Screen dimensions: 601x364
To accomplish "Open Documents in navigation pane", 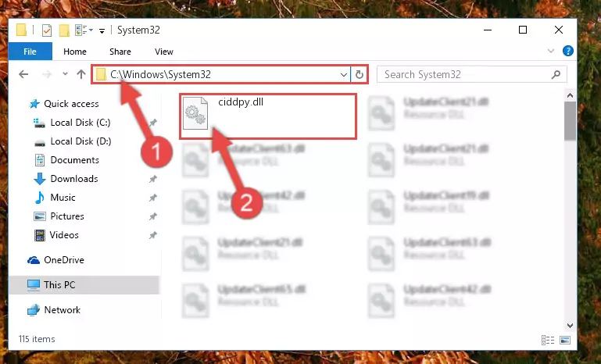I will [x=75, y=160].
